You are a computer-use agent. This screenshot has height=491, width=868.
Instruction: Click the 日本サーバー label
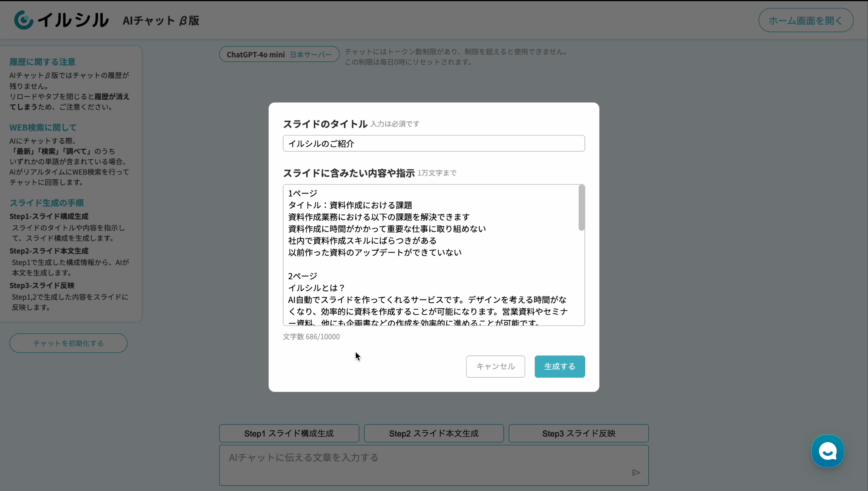coord(310,54)
